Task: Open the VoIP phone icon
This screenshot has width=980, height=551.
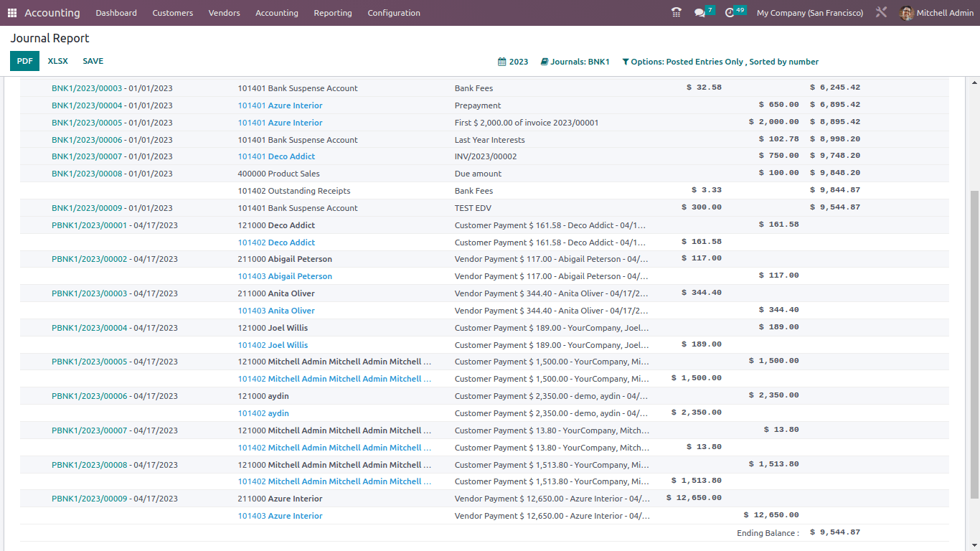Action: click(x=676, y=13)
